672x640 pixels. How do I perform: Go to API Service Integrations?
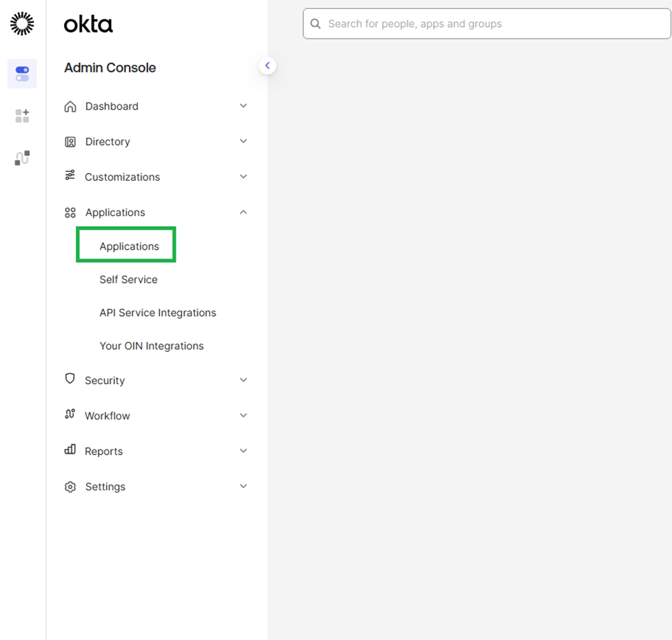pos(158,312)
